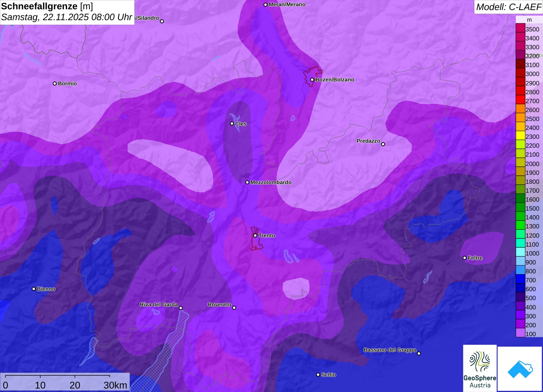Click the Mezzolombardo marker dot
This screenshot has height=392, width=543.
pos(247,182)
